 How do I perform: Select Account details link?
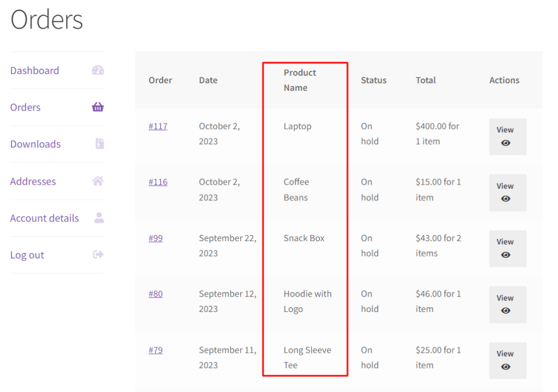[x=45, y=218]
